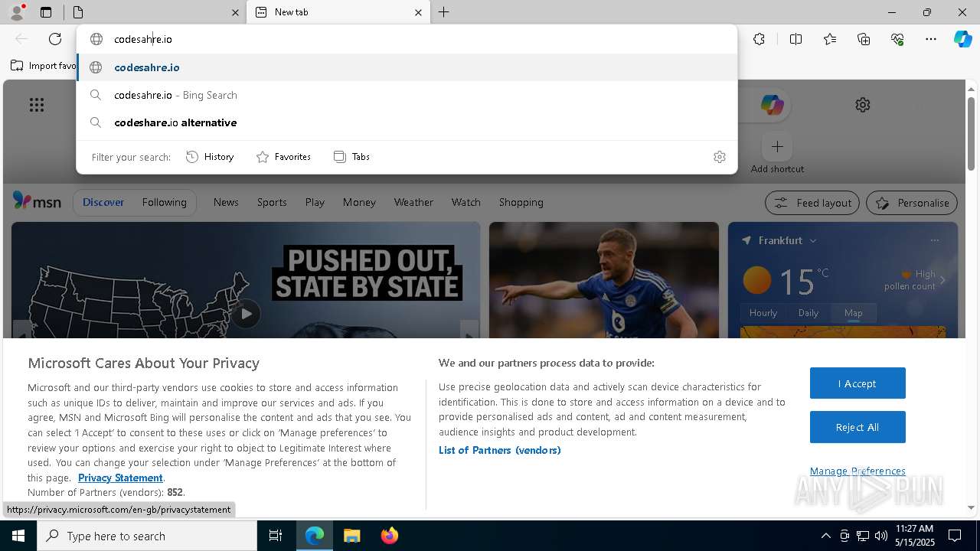Open tab actions menu icon

[x=46, y=12]
